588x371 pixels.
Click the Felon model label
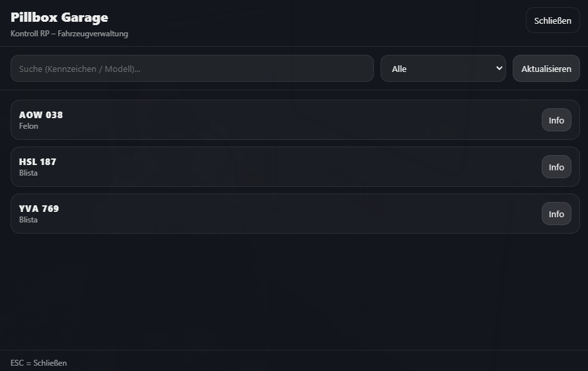[29, 126]
